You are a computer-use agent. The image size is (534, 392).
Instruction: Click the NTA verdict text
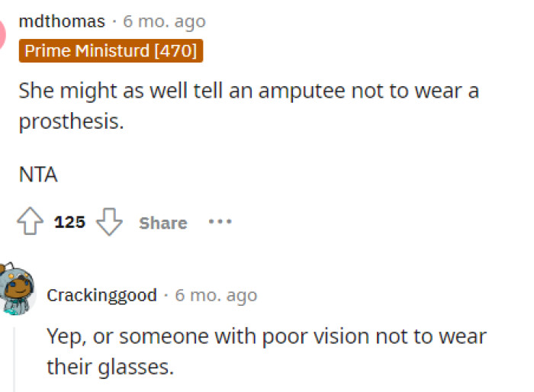tap(38, 174)
